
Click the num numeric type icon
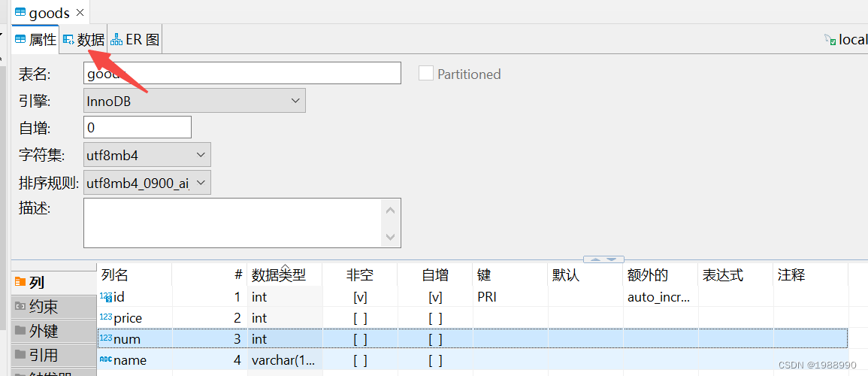(x=106, y=338)
